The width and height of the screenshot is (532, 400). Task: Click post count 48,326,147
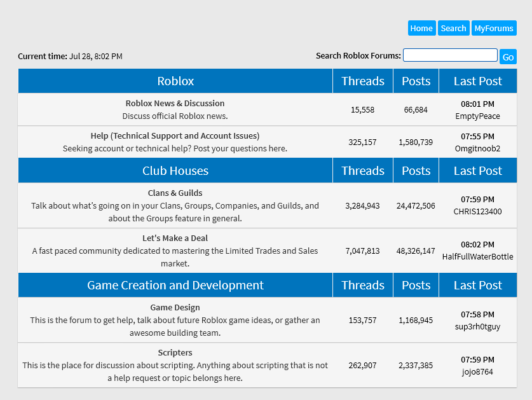click(416, 251)
